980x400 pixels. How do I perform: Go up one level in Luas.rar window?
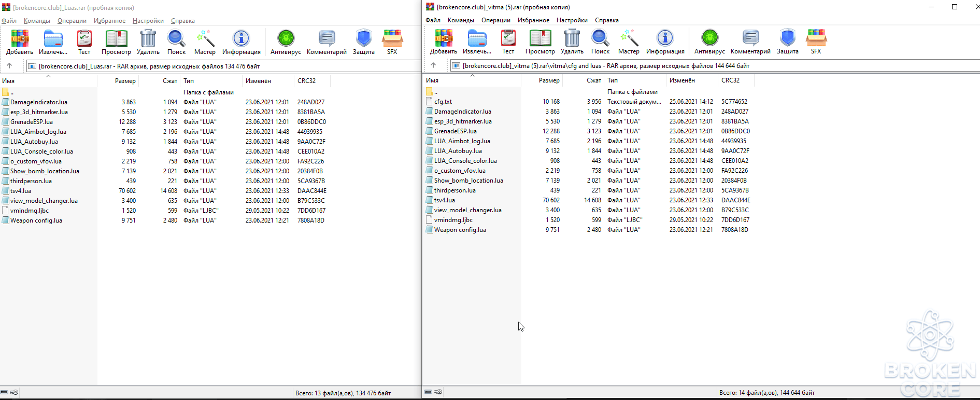tap(9, 66)
